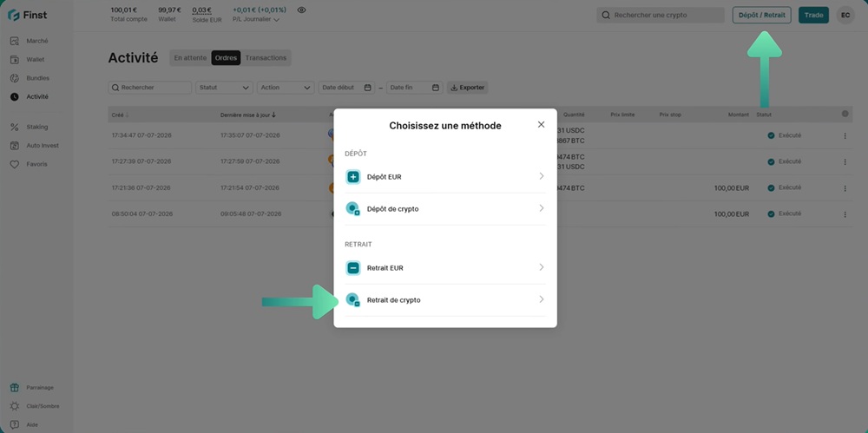Sort by Créé column
Screen dimensions: 868x433
coord(121,115)
